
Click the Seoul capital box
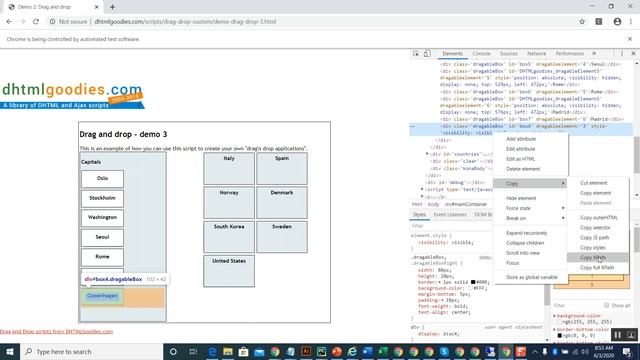[102, 238]
